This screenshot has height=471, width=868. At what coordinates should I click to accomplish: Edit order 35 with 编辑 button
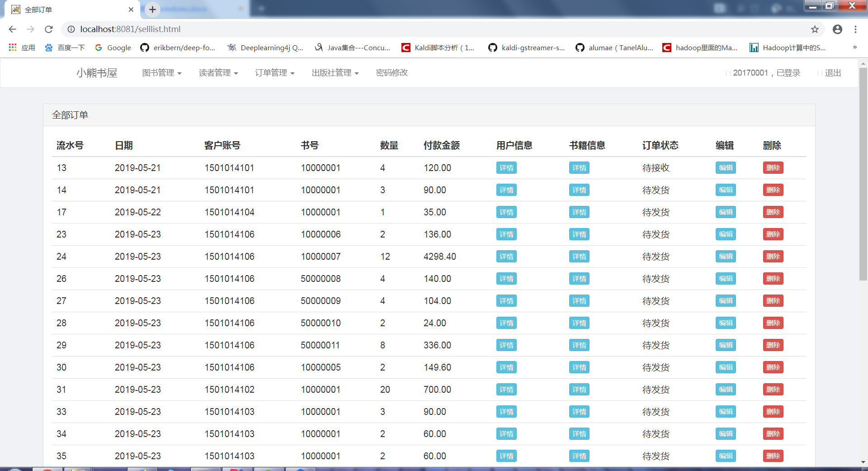(726, 456)
